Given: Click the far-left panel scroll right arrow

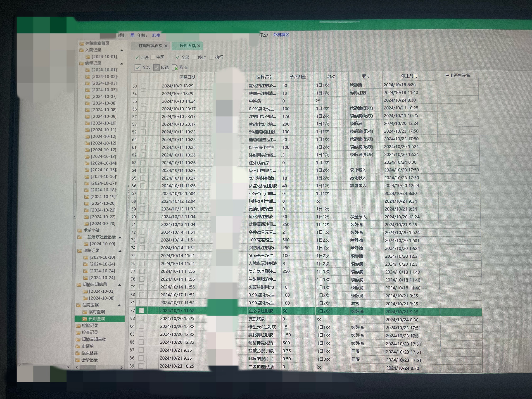Looking at the screenshot, I should click(68, 367).
